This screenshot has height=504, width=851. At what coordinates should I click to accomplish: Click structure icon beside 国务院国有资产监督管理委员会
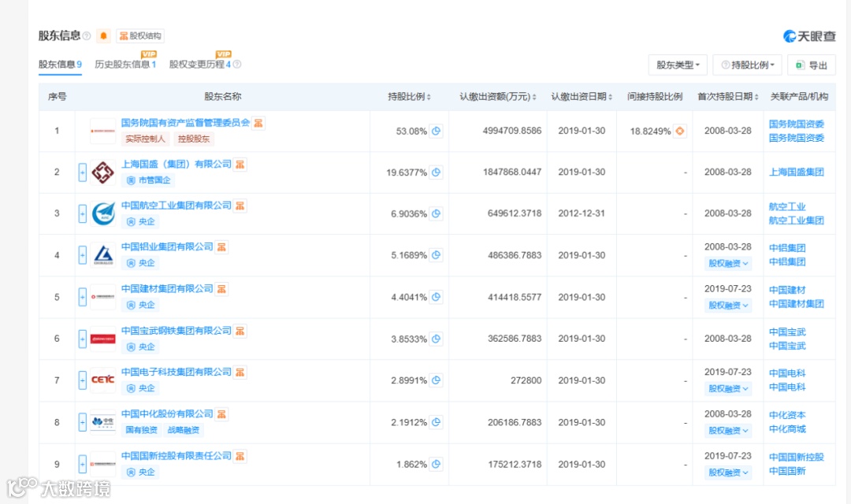[258, 123]
